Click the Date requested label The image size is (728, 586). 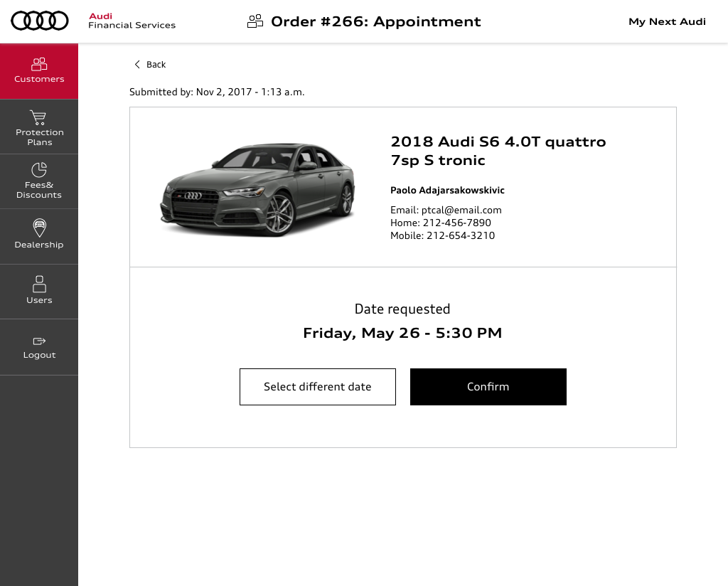(x=402, y=309)
